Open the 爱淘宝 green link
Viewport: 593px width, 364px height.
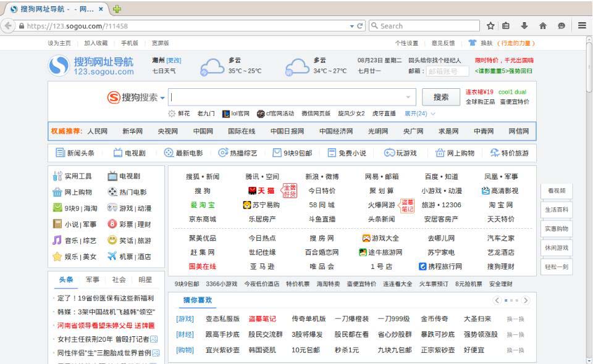tap(203, 205)
